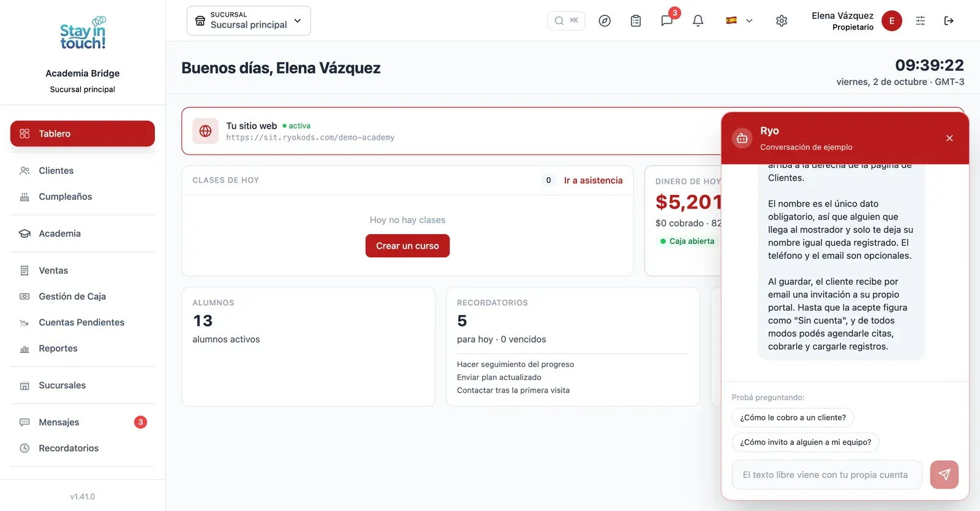Open Academia in the sidebar
980x511 pixels.
(x=83, y=233)
